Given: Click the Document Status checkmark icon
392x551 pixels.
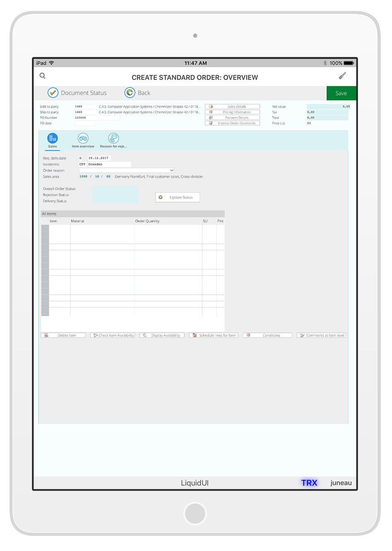Looking at the screenshot, I should click(x=53, y=93).
